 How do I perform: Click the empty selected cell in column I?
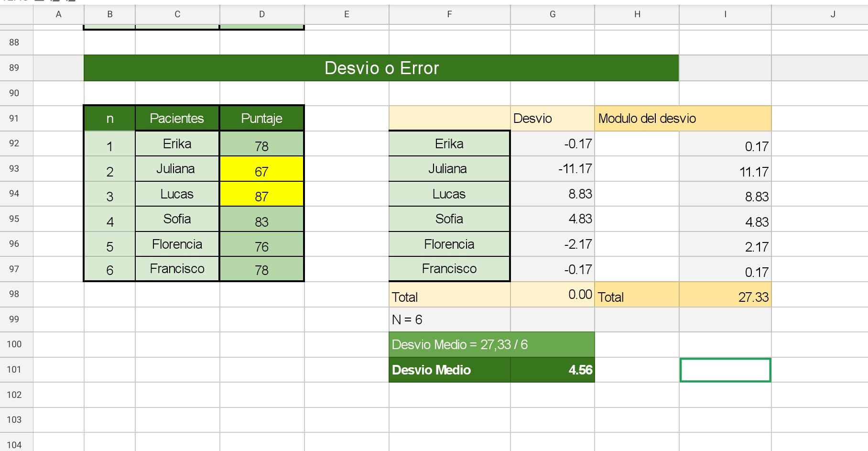[725, 370]
